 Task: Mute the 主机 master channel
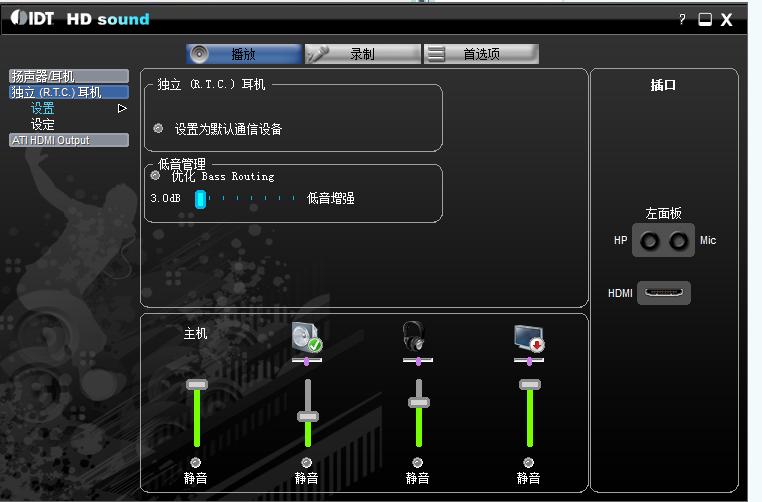pyautogui.click(x=195, y=462)
